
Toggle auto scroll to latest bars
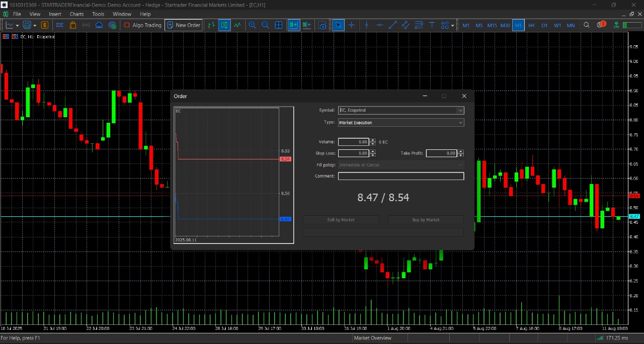pyautogui.click(x=293, y=25)
